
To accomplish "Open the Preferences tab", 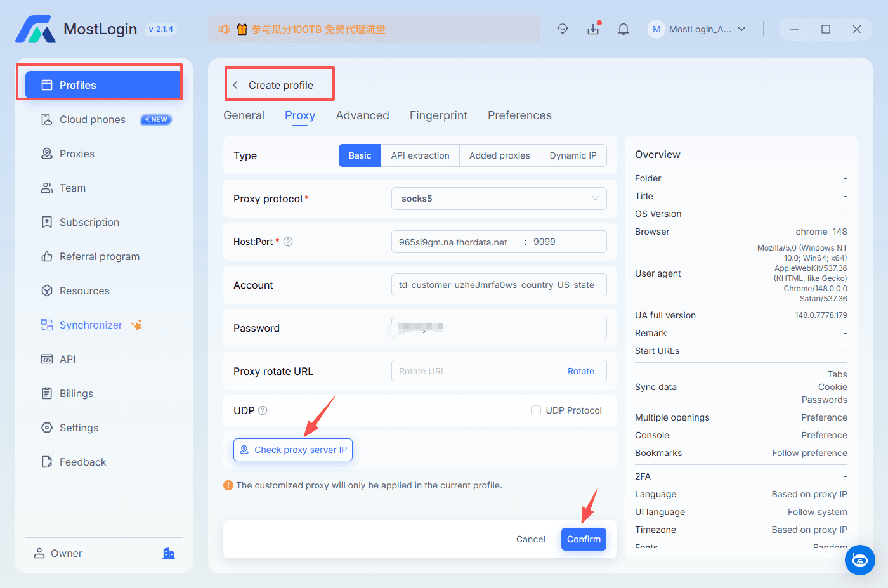I will [x=519, y=115].
